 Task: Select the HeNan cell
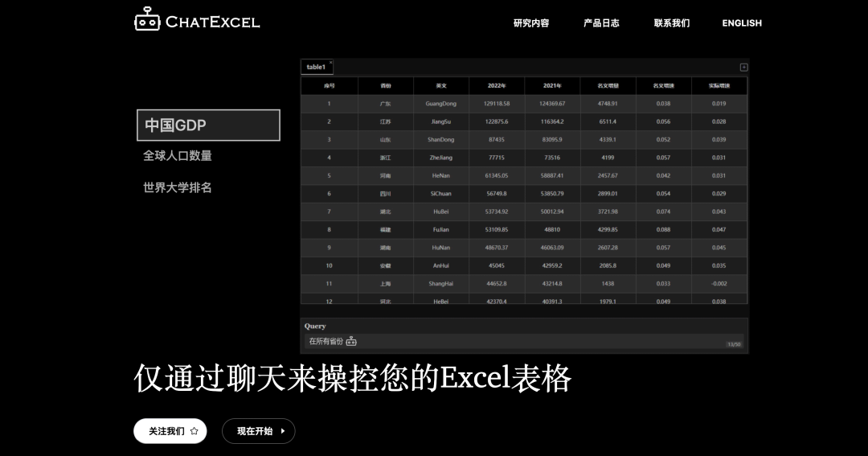(x=441, y=175)
